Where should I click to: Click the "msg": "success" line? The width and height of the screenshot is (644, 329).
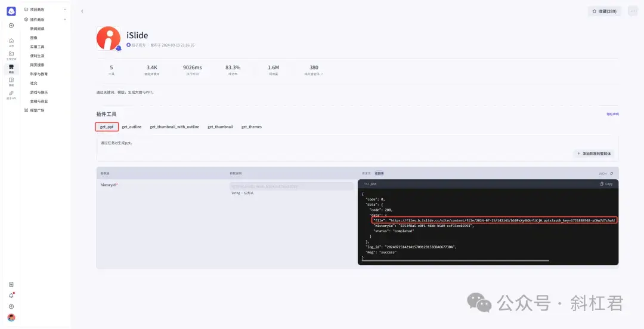coord(381,252)
